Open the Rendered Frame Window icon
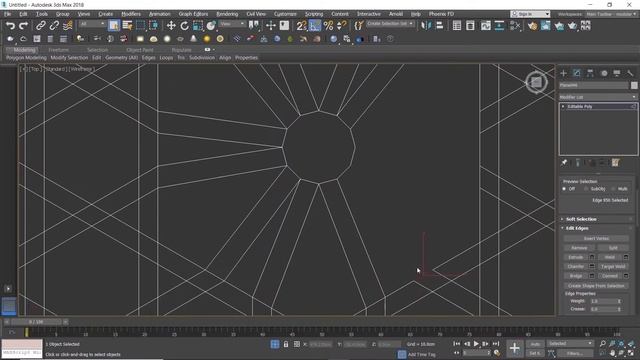 pyautogui.click(x=546, y=26)
